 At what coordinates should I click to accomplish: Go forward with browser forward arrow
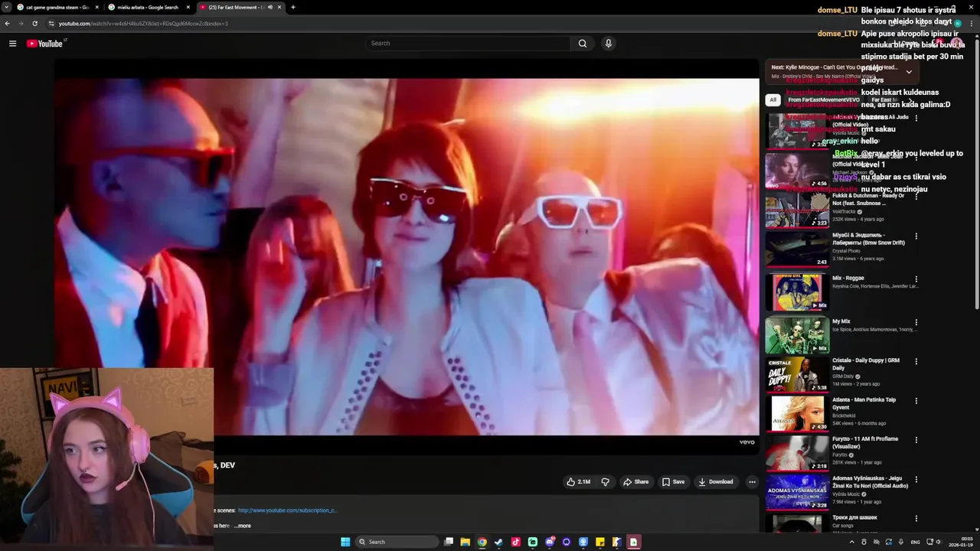pos(21,24)
